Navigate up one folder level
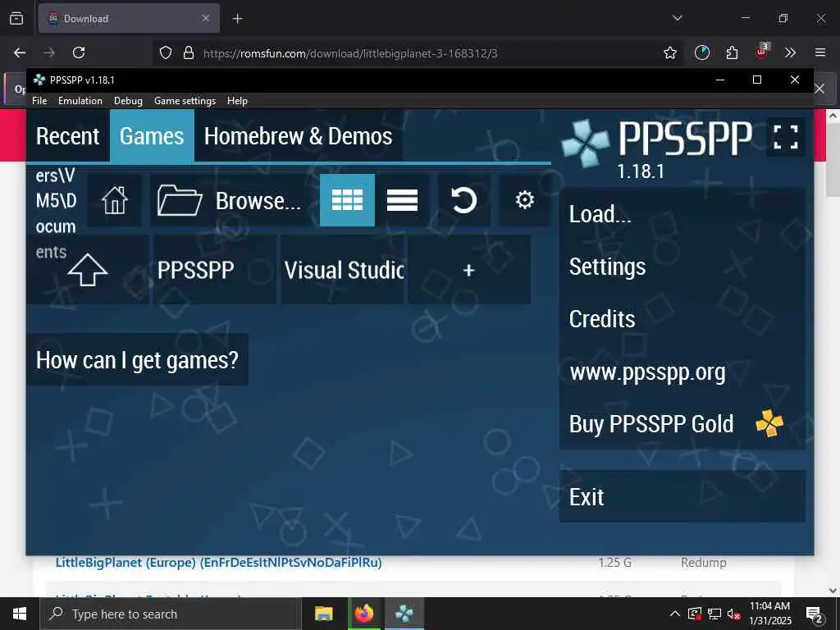The height and width of the screenshot is (630, 840). pyautogui.click(x=88, y=270)
